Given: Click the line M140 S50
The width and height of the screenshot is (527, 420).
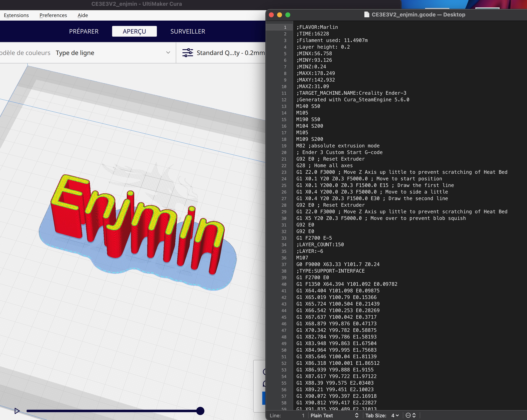Looking at the screenshot, I should click(x=308, y=106).
